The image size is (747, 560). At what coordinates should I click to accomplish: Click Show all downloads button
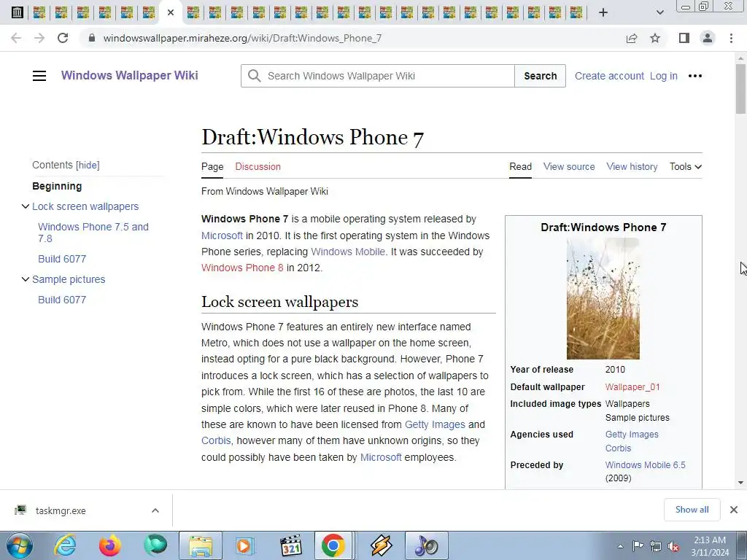(692, 510)
